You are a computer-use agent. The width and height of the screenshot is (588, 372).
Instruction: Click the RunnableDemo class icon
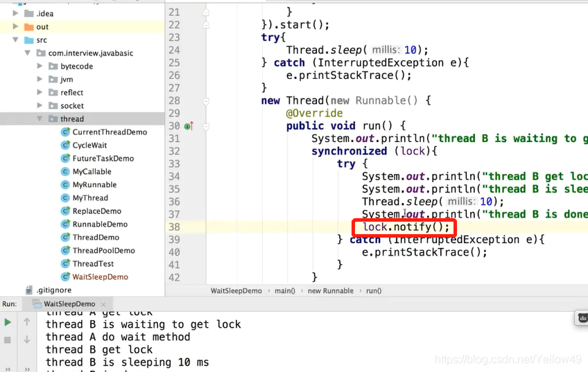click(x=65, y=224)
